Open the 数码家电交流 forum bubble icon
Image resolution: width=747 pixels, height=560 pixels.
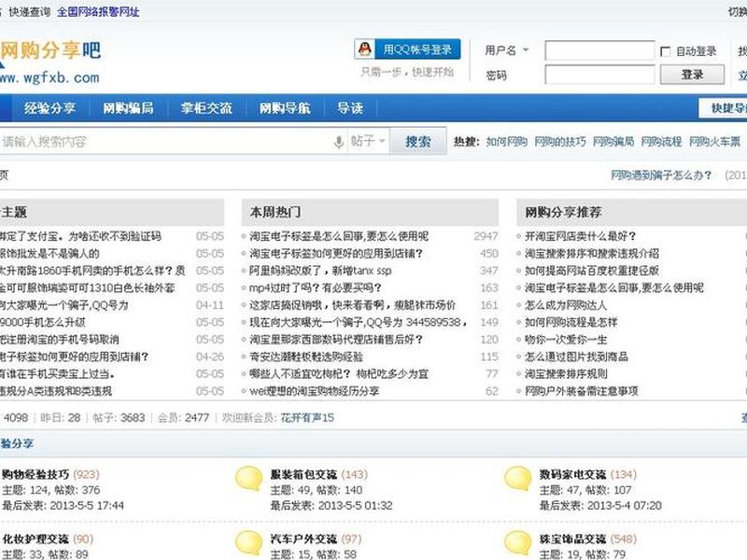pos(518,479)
